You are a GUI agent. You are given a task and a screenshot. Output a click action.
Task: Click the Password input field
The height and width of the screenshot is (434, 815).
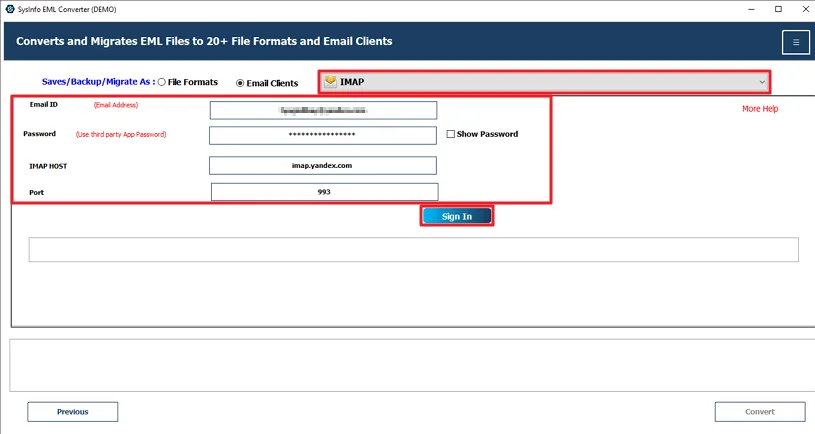(x=323, y=135)
